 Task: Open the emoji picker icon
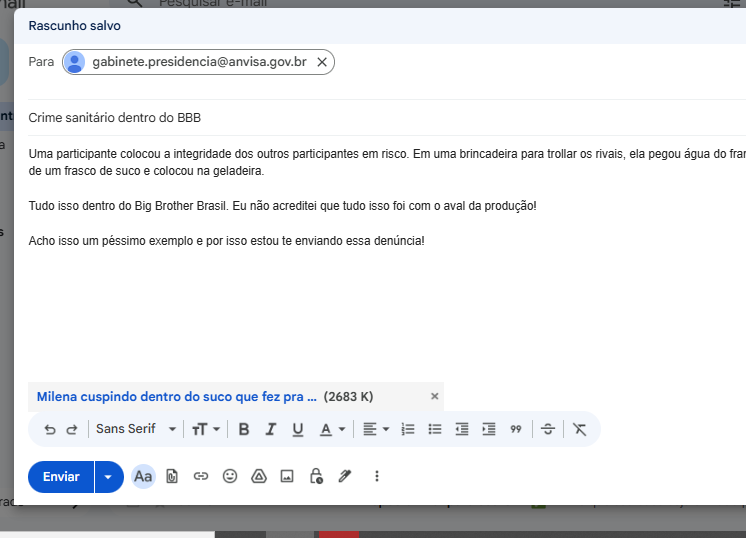(x=230, y=476)
